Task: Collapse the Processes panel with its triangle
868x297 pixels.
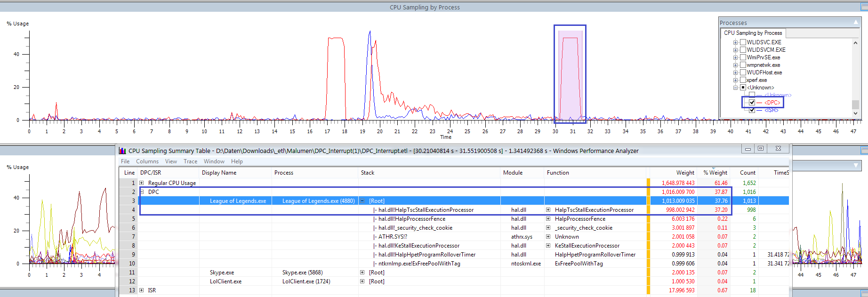Action: coord(856,22)
